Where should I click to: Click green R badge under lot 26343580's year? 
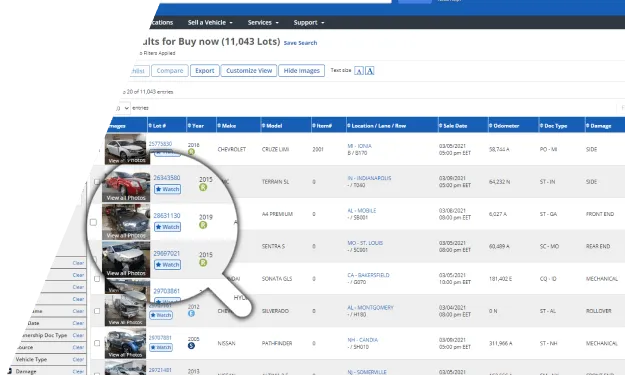coord(203,187)
